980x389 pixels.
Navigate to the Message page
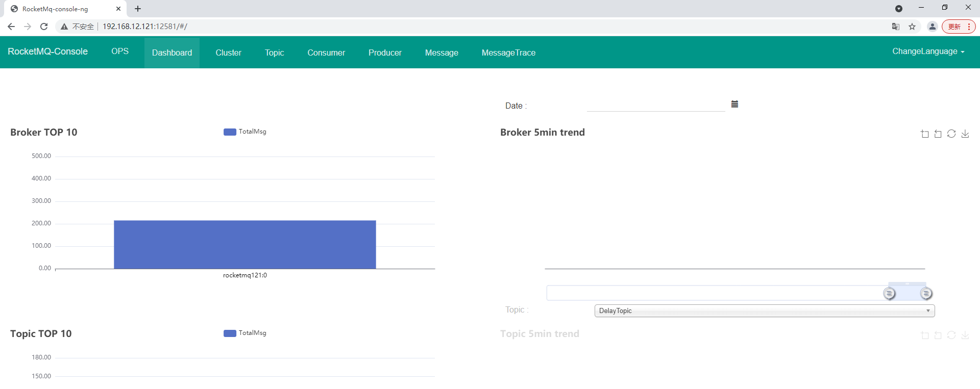[442, 53]
